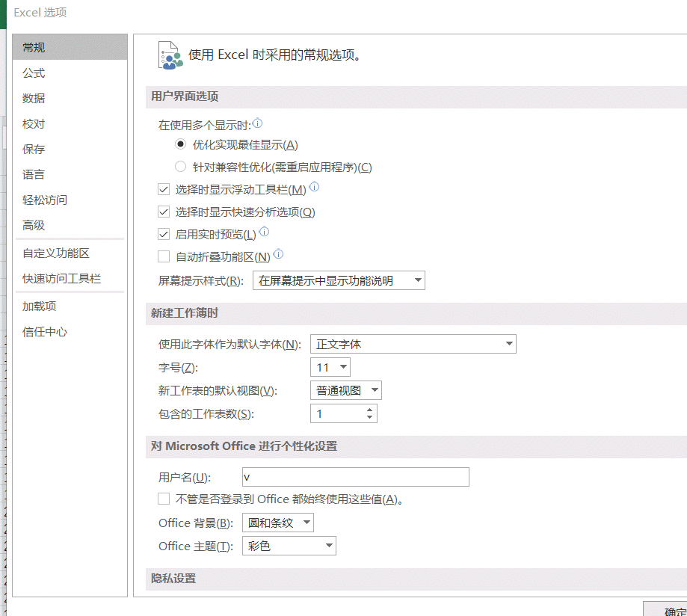Open 轻松访问 options category
Viewport: 687px width, 616px height.
[70, 200]
